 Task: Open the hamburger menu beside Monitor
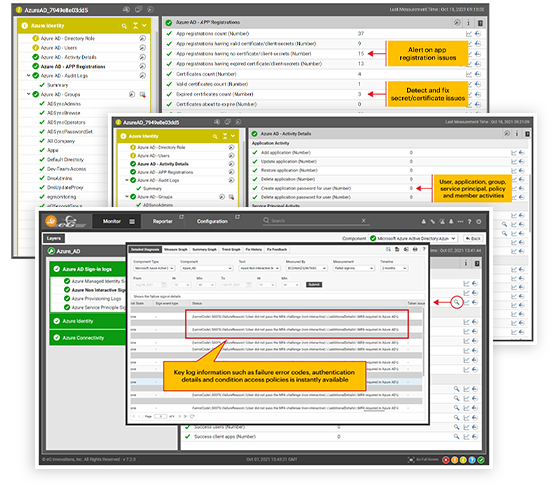pyautogui.click(x=132, y=221)
